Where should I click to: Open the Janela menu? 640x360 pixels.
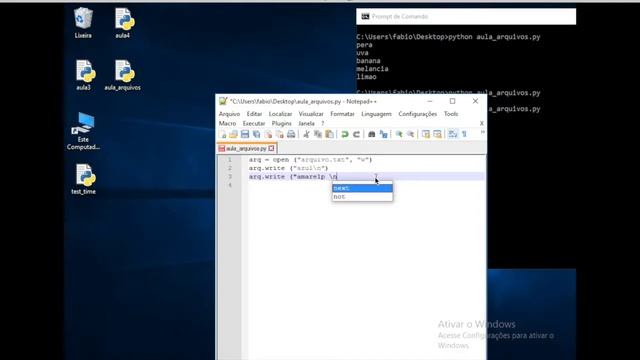tap(306, 123)
